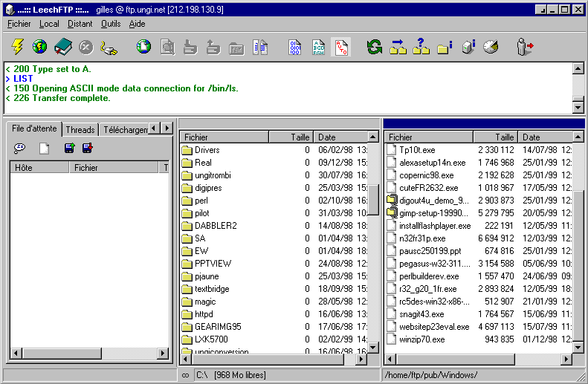Switch to the Threads tab

click(80, 130)
